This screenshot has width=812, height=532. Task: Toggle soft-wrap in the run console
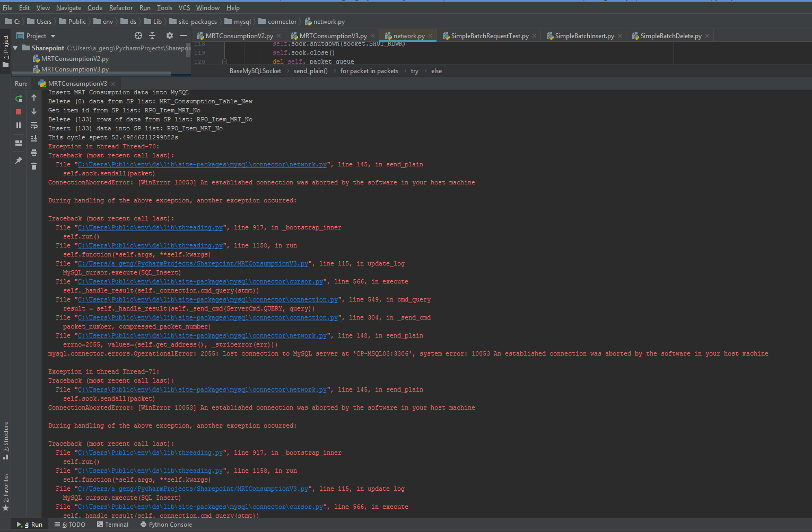click(x=34, y=126)
